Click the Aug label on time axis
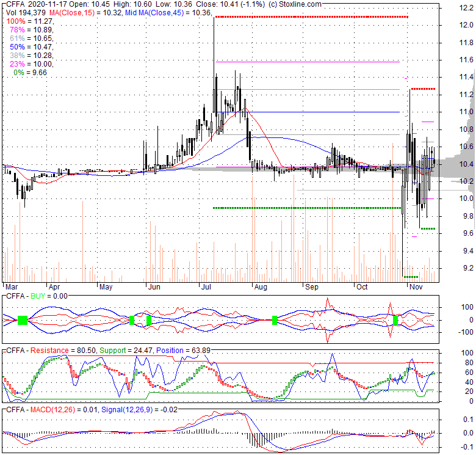The height and width of the screenshot is (455, 476). pos(261,287)
